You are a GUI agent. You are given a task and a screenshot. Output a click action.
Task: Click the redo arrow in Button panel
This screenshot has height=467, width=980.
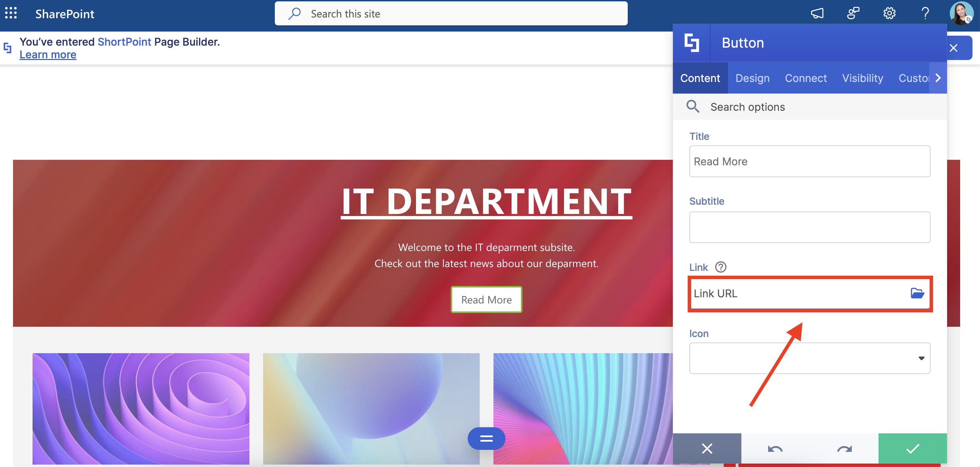point(844,449)
